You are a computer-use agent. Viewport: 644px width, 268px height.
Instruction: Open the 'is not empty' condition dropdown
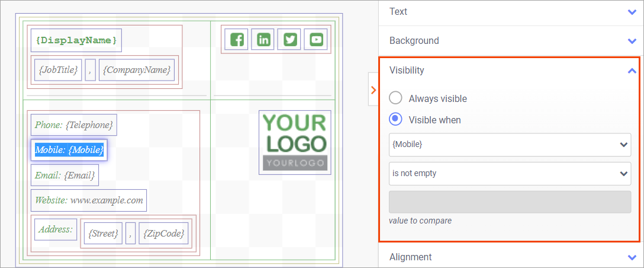point(509,174)
